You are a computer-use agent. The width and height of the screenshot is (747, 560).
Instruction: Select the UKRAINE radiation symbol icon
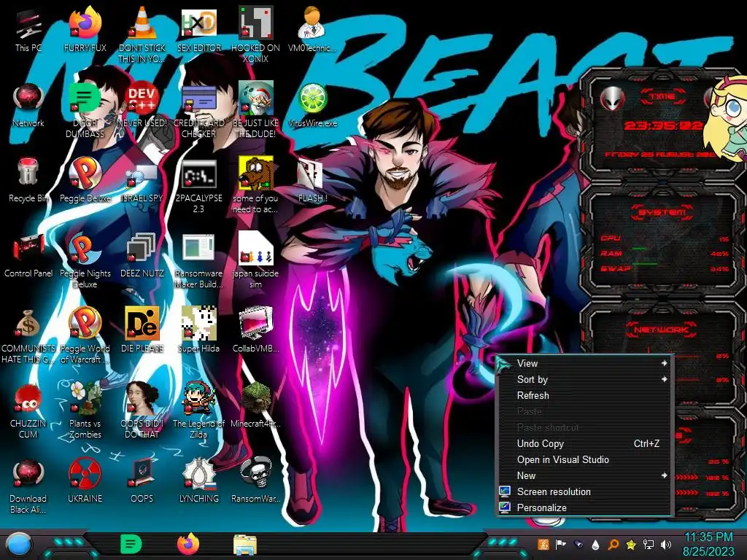coord(85,474)
